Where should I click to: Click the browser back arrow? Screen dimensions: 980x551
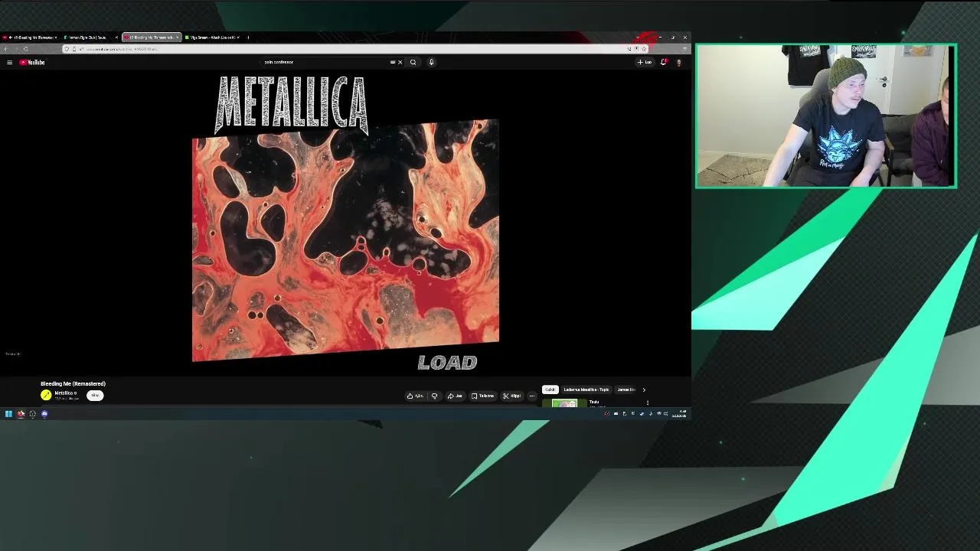pyautogui.click(x=5, y=49)
